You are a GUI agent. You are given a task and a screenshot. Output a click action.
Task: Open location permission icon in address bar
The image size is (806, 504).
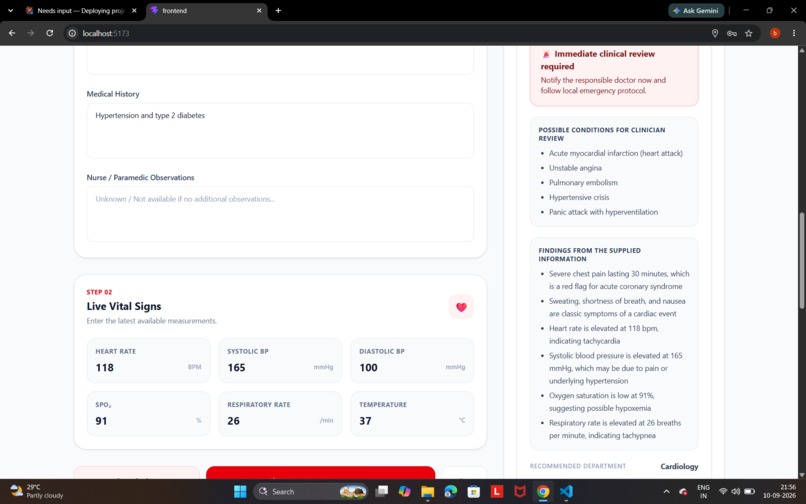[x=715, y=33]
